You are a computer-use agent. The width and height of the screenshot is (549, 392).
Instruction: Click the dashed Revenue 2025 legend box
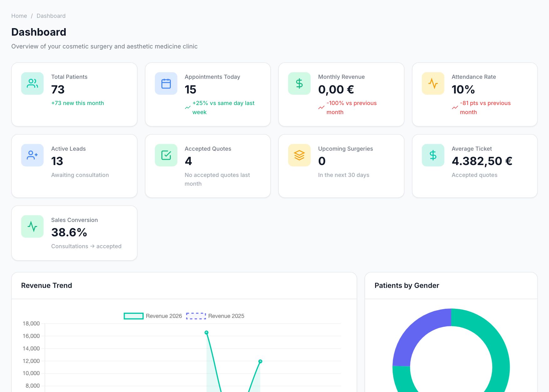(196, 316)
